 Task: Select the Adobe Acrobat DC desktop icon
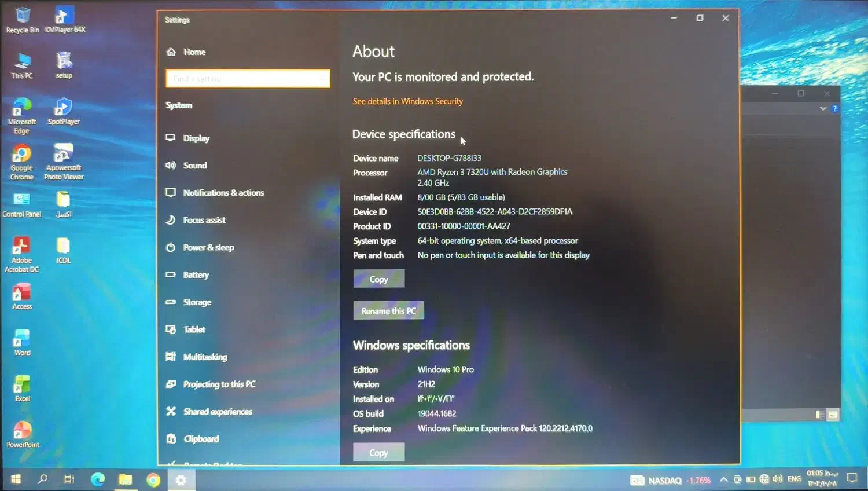point(21,255)
